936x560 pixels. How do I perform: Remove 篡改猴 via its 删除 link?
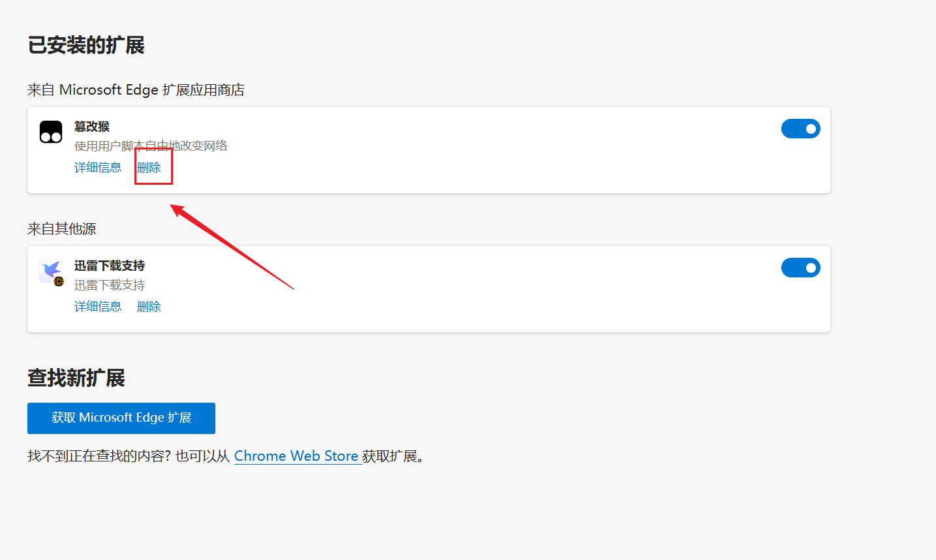pyautogui.click(x=149, y=168)
